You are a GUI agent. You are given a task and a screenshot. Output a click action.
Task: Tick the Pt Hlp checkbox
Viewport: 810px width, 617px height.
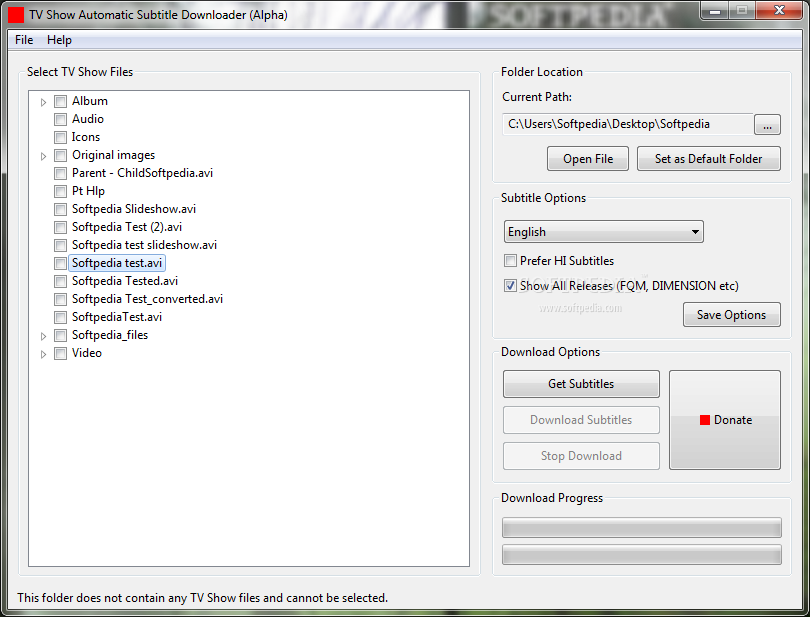[x=60, y=191]
